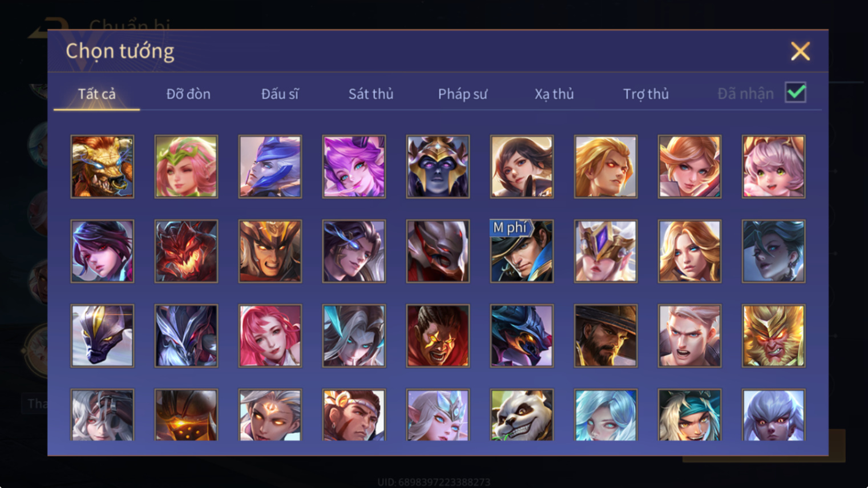The height and width of the screenshot is (488, 868).
Task: Close the Chọn tướng dialog
Action: (x=800, y=51)
